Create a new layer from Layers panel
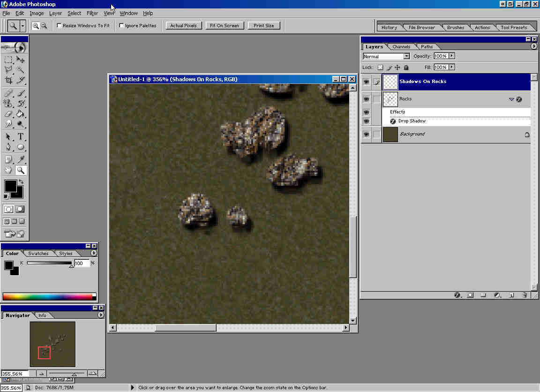 coord(511,295)
